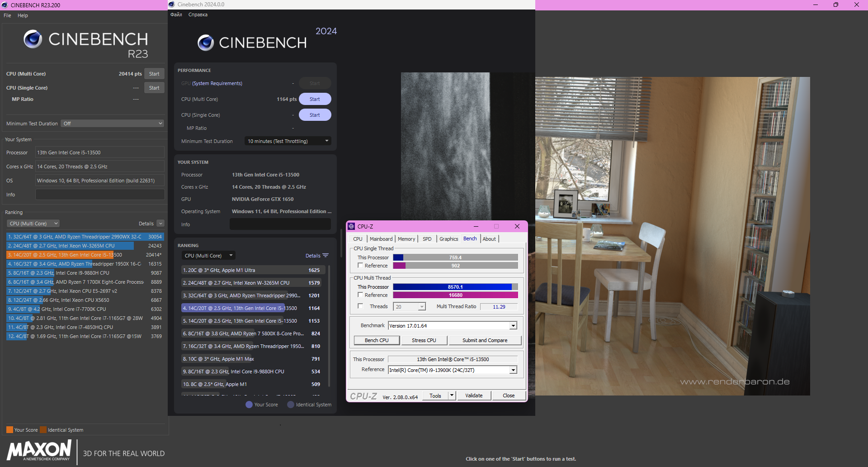Select Cinebench 2024 ranking row with score 1164
868x467 pixels.
coord(253,308)
